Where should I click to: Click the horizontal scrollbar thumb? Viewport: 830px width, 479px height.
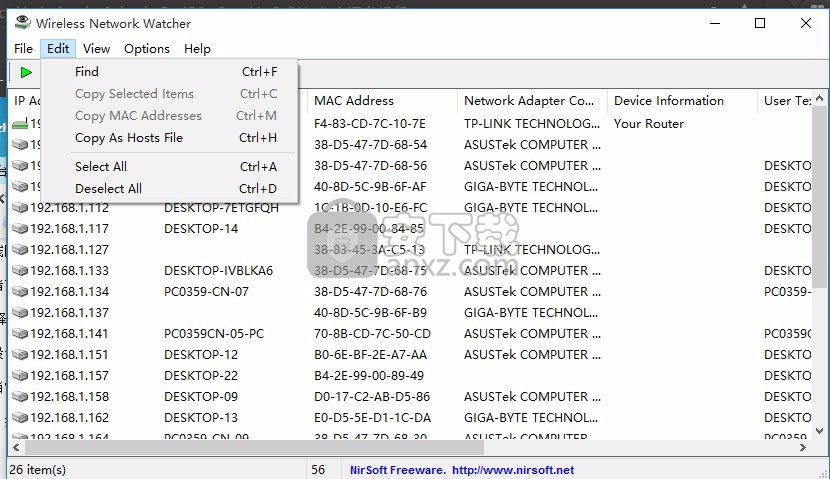coord(254,448)
